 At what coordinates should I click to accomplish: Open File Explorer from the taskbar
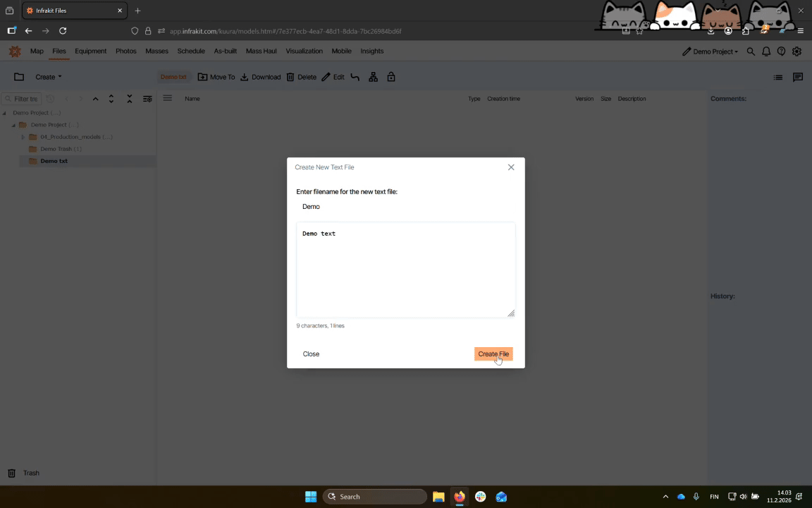pos(438,497)
